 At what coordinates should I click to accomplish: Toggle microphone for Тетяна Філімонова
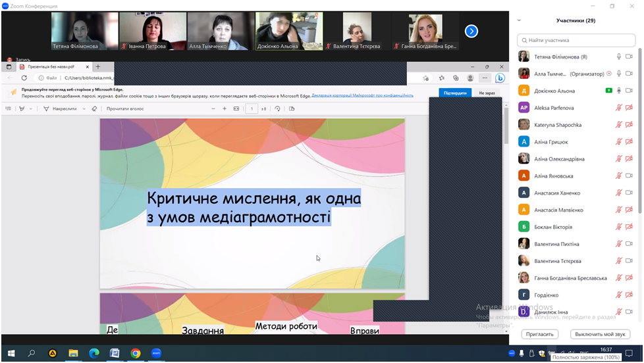[618, 57]
